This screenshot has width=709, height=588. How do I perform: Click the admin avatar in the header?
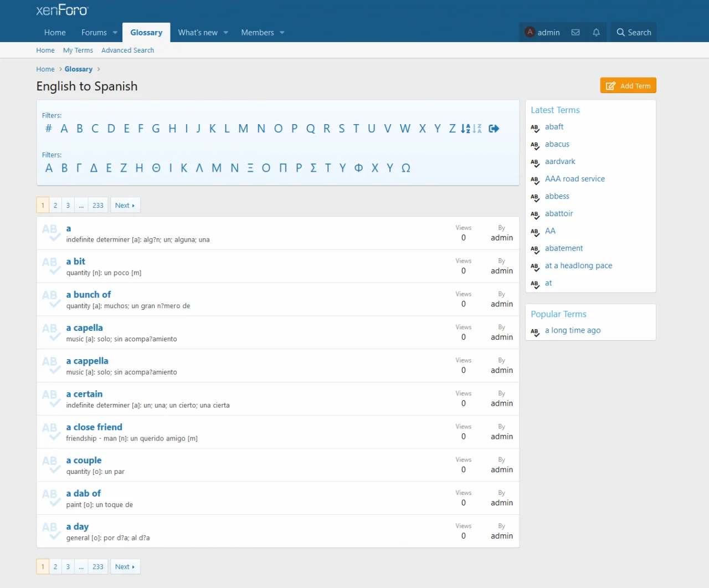[530, 32]
